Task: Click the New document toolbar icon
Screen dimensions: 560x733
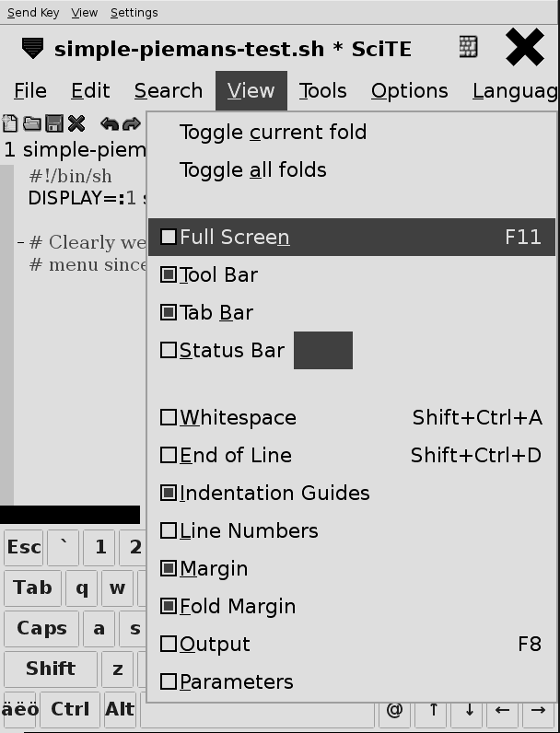Action: click(10, 123)
